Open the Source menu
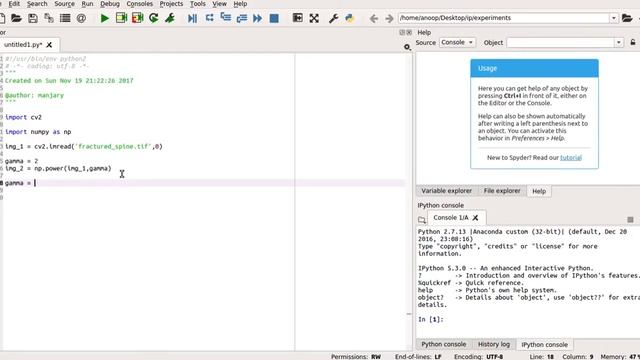Viewport: 640px width, 360px height. click(64, 4)
